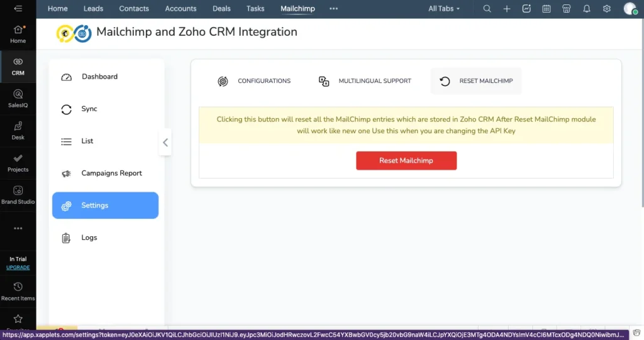Open the Home module tab
Viewport: 644px width, 340px height.
pyautogui.click(x=57, y=9)
